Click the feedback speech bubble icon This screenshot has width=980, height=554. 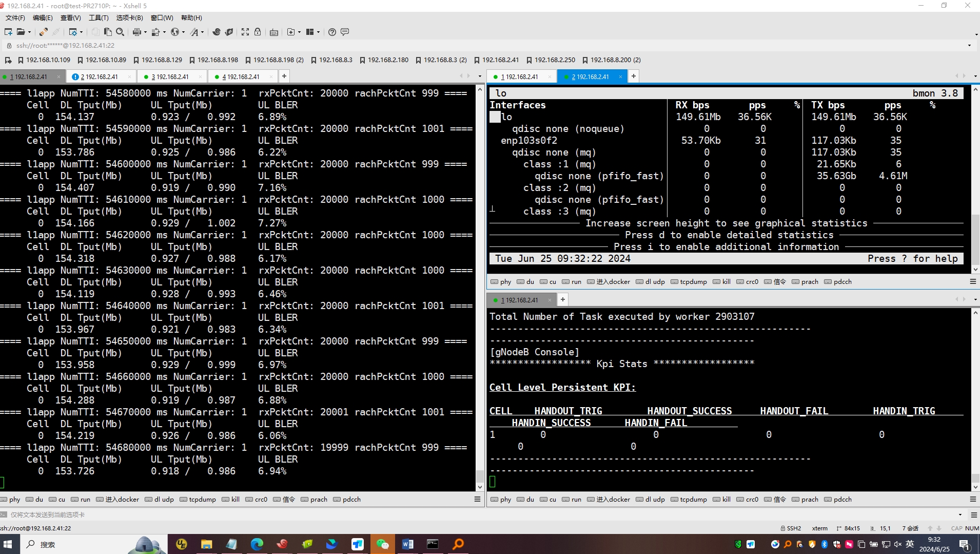pyautogui.click(x=345, y=32)
